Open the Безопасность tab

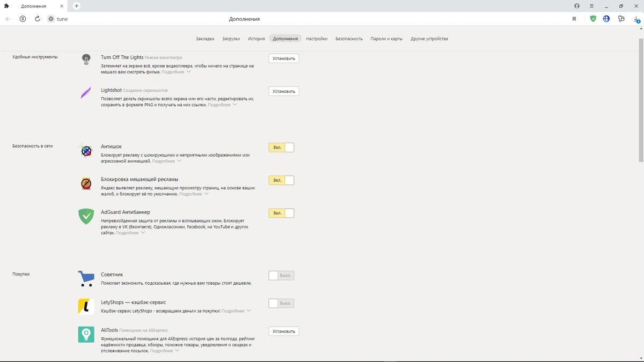[x=349, y=39]
